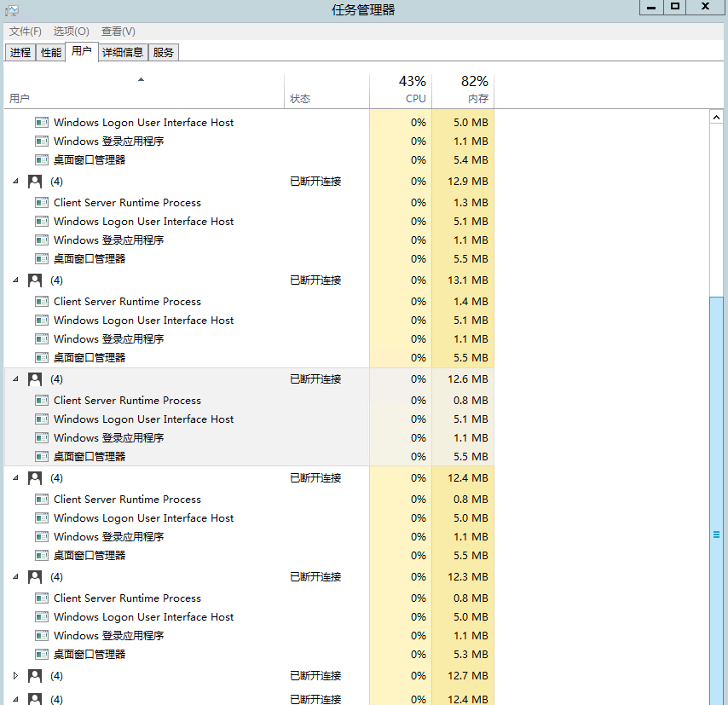
Task: Click the 桌面窗口管理器 icon in the 13.1 MB group
Action: 42,357
